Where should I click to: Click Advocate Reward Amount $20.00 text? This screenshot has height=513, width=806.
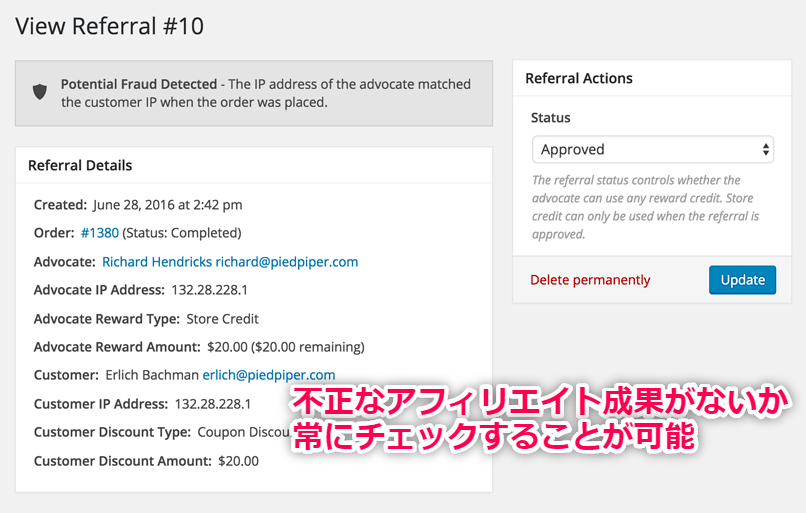tap(286, 347)
